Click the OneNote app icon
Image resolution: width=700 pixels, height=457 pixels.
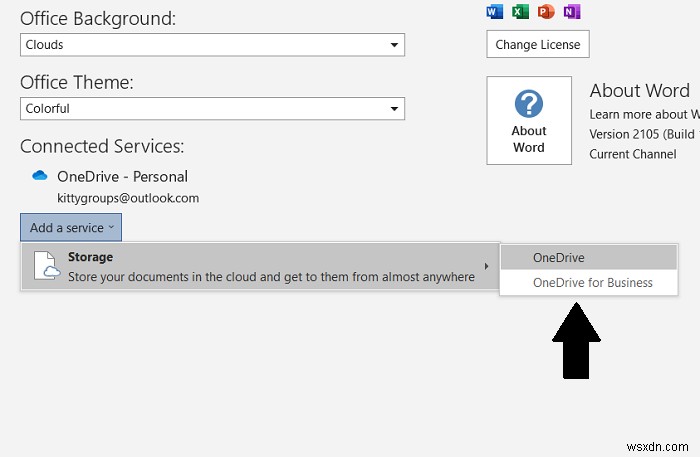[571, 11]
